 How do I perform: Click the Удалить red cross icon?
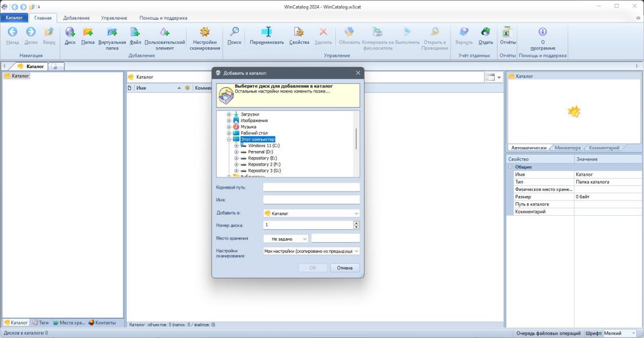point(323,32)
